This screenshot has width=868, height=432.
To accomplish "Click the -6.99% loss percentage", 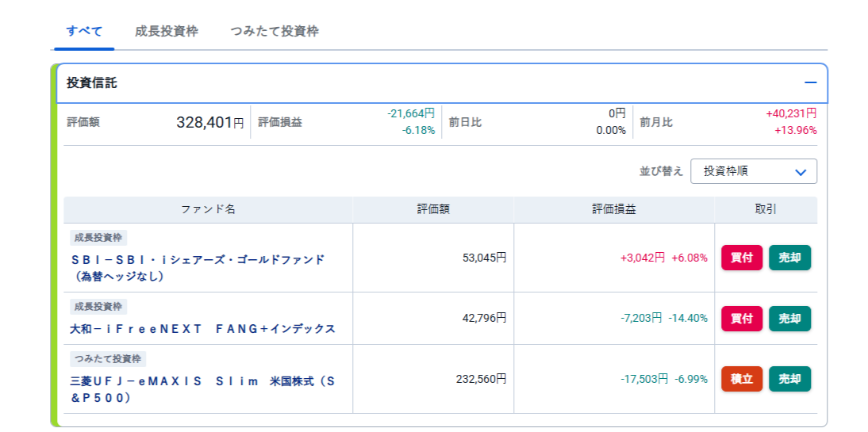I will [x=691, y=379].
